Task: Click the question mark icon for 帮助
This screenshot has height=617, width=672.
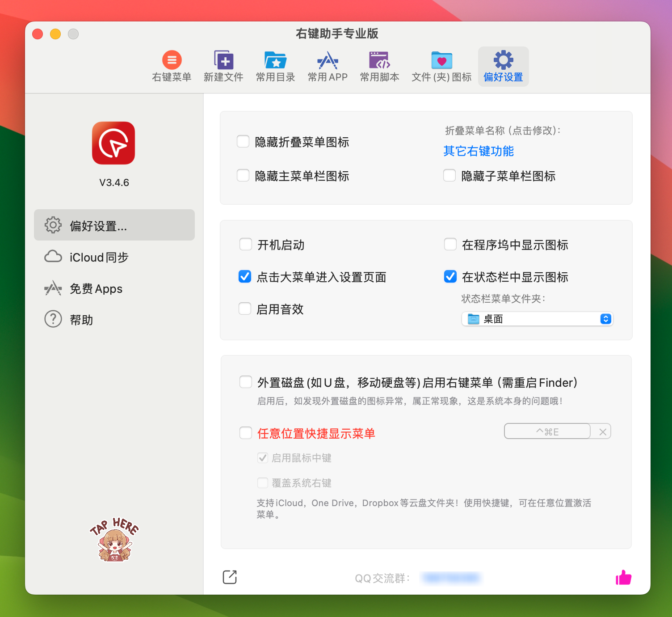Action: click(53, 319)
